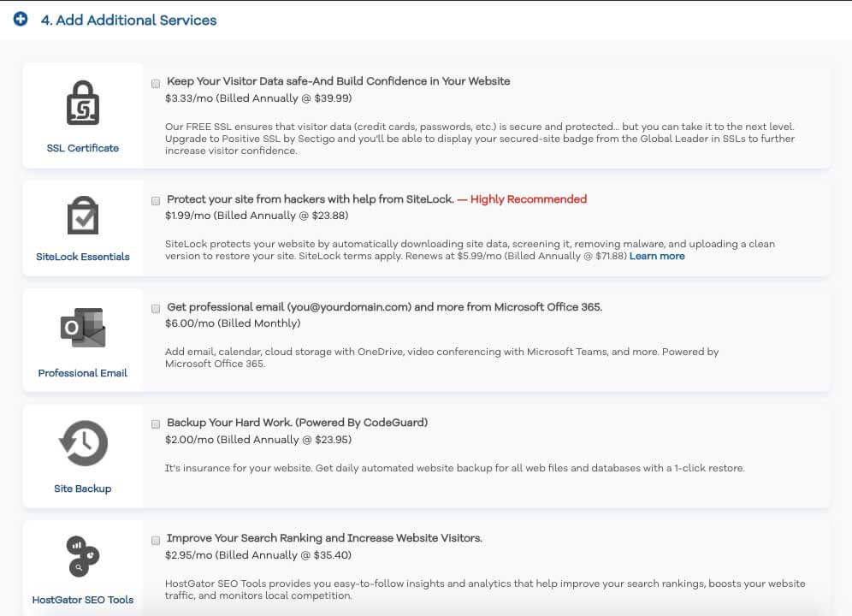The image size is (852, 616).
Task: Click the blue plus icon beside section title
Action: (21, 19)
